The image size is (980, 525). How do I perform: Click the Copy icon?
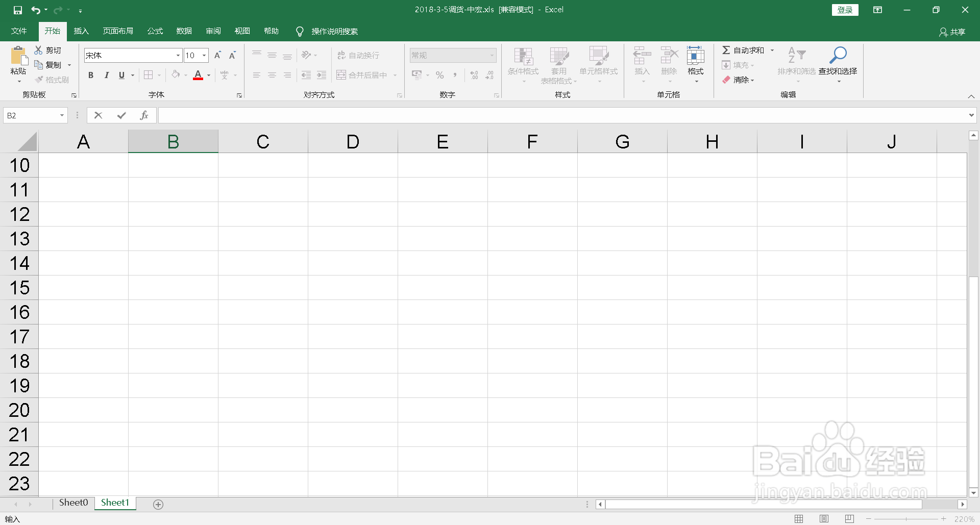coord(38,65)
